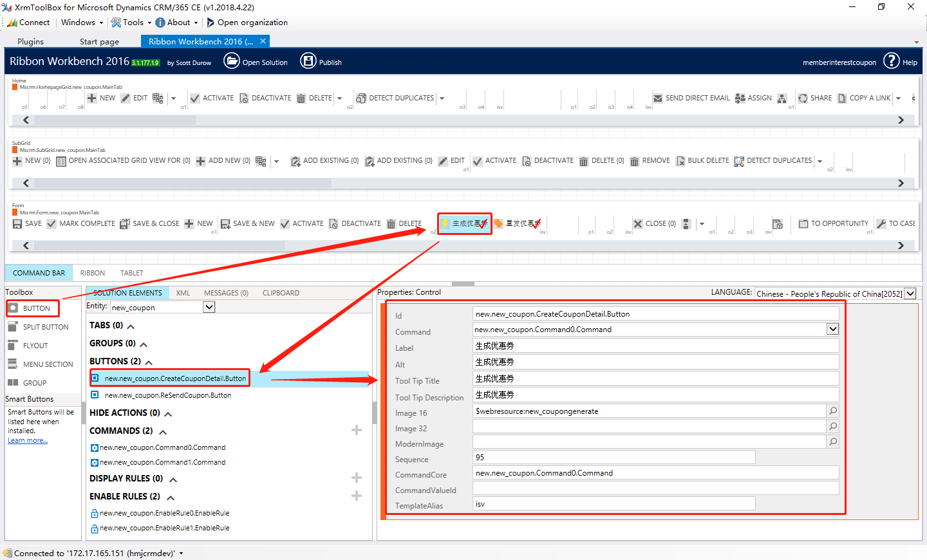
Task: Click SAVE & CLOSE in Form row
Action: (x=149, y=224)
